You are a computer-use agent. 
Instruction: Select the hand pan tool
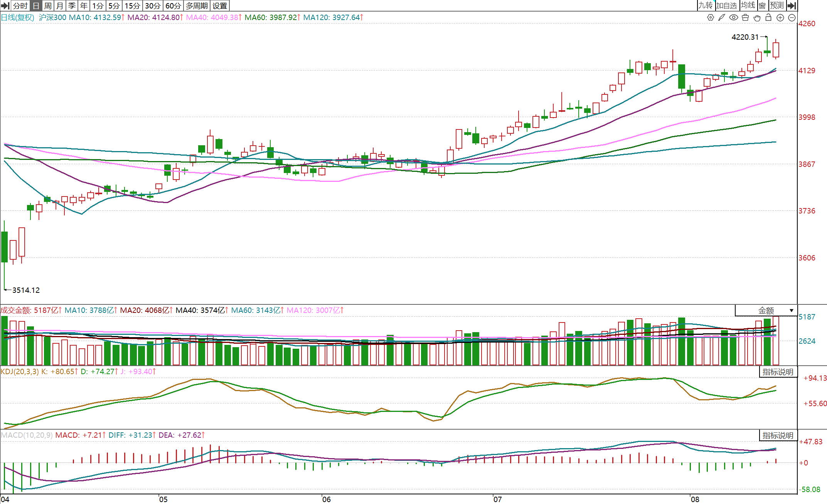(757, 18)
